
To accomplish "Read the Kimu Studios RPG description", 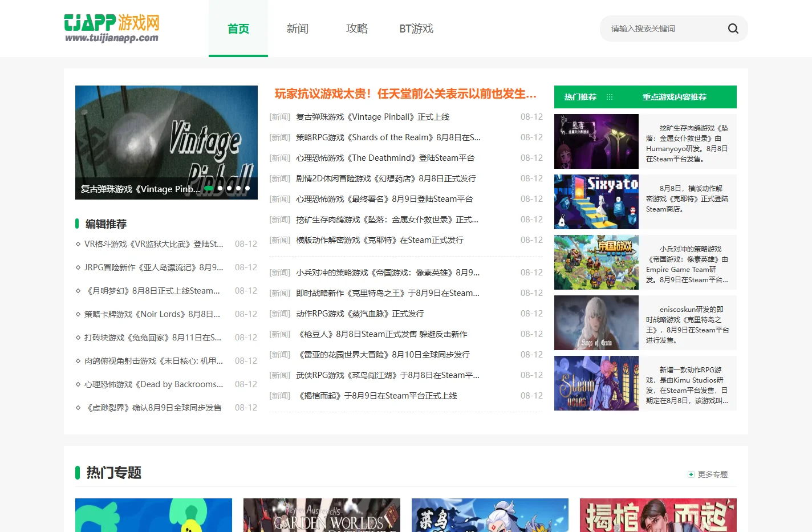I will tap(687, 385).
